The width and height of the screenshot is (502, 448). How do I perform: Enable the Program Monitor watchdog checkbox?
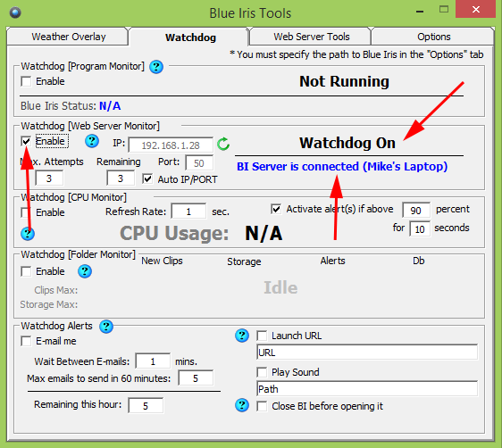pyautogui.click(x=26, y=81)
